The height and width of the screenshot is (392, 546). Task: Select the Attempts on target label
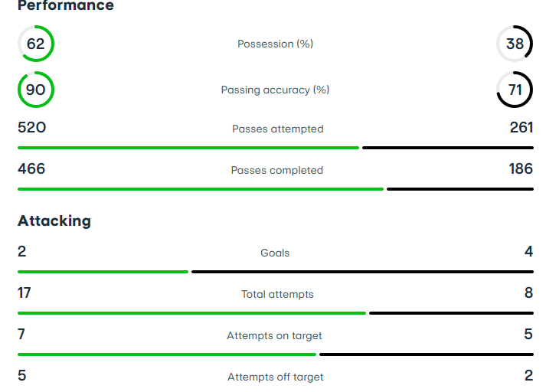click(x=275, y=335)
